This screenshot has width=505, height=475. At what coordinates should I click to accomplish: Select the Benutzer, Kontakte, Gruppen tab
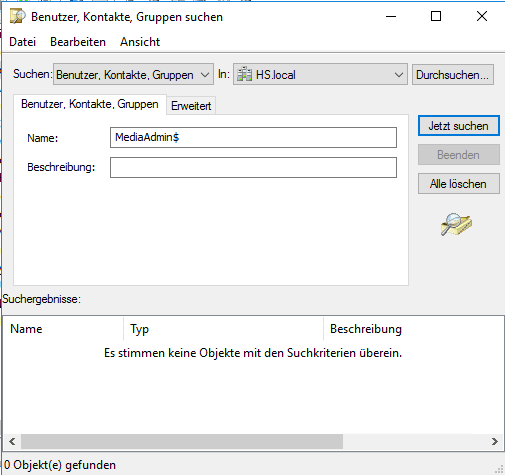(90, 104)
